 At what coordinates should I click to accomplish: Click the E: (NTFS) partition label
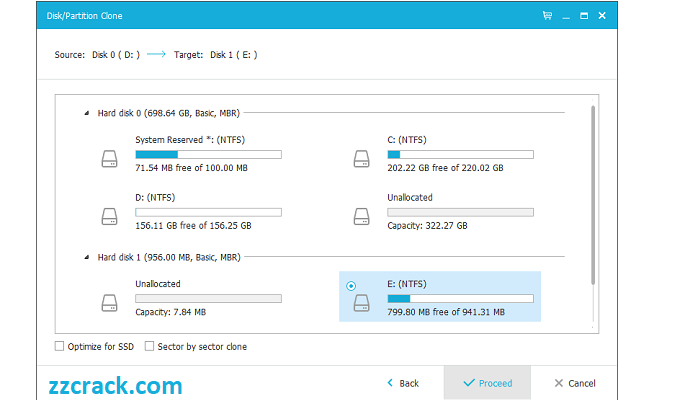pyautogui.click(x=407, y=284)
